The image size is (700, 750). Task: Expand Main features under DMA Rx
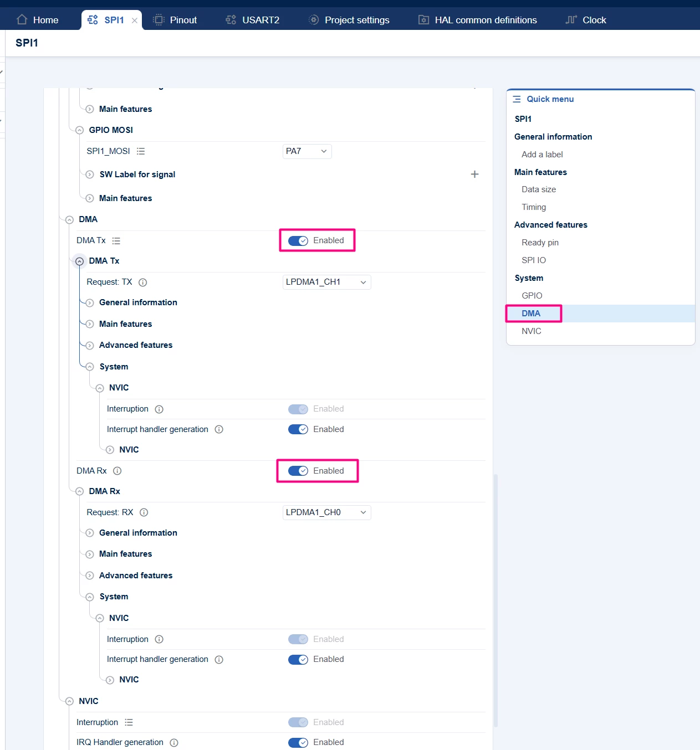[90, 554]
